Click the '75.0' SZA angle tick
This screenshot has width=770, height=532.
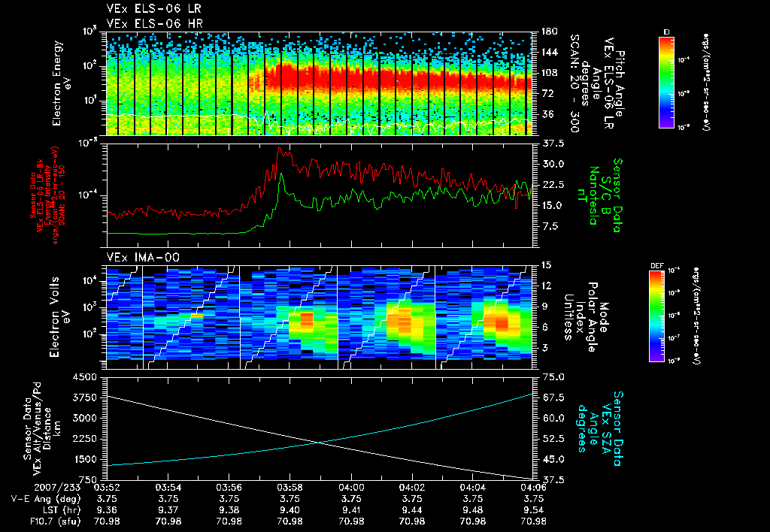(x=552, y=377)
